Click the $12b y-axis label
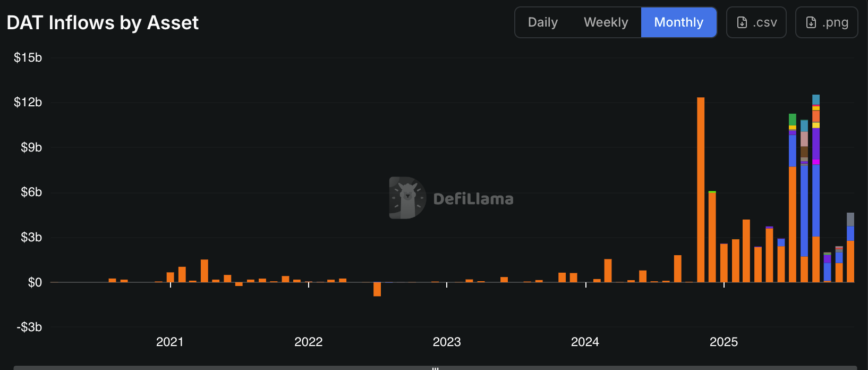The width and height of the screenshot is (868, 370). click(28, 102)
